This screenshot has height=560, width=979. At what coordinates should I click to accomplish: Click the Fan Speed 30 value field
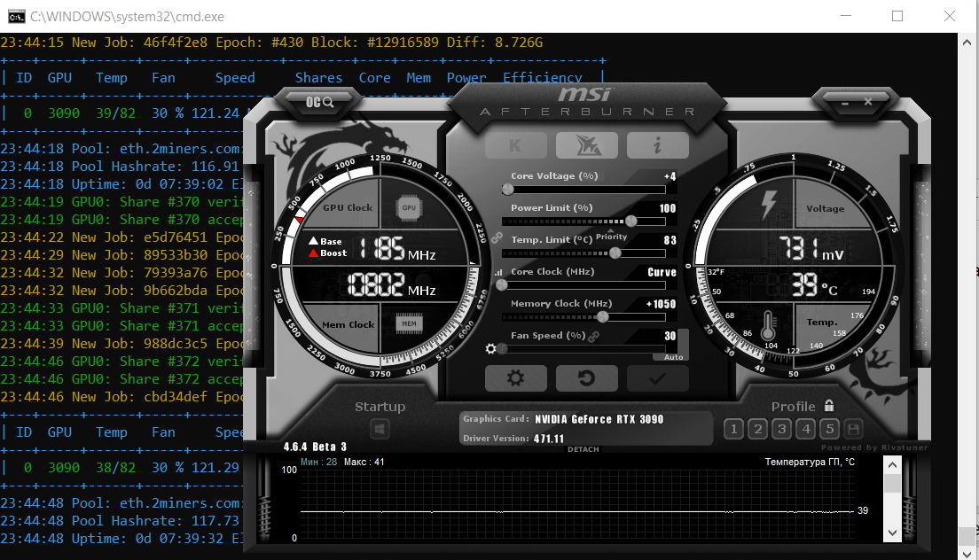670,336
